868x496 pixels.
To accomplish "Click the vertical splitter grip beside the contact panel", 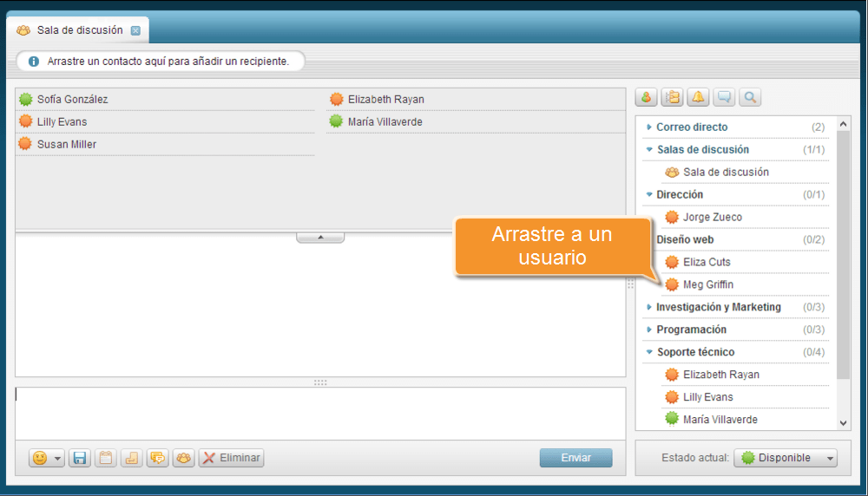I will pyautogui.click(x=630, y=284).
